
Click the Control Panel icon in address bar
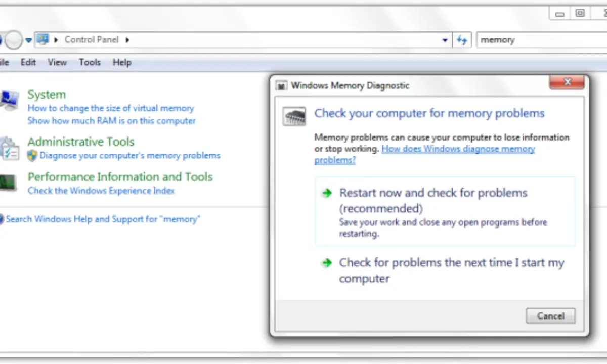43,39
